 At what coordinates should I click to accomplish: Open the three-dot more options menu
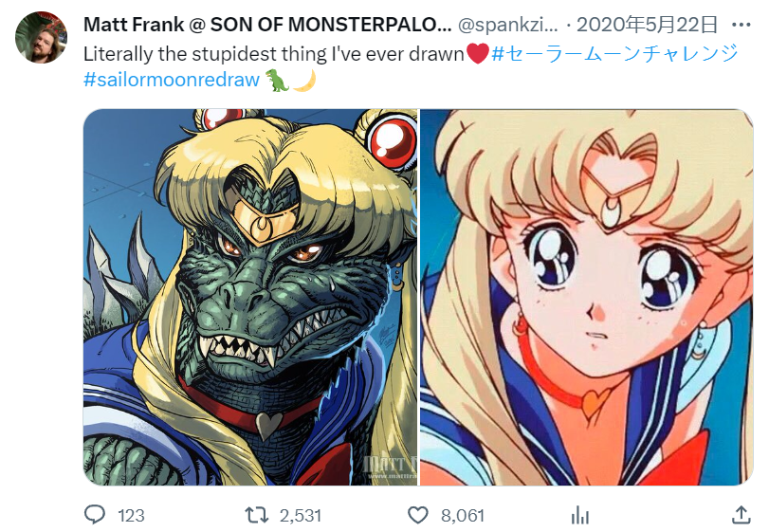[739, 24]
